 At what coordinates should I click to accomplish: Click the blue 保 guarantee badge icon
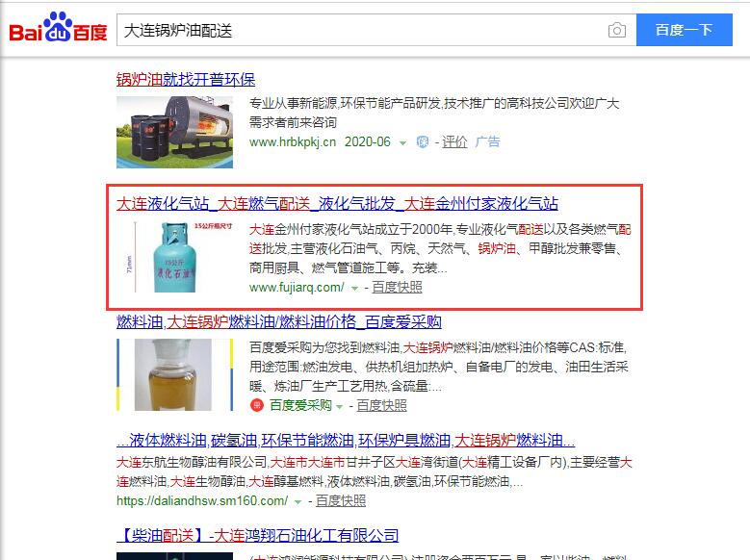click(x=423, y=142)
